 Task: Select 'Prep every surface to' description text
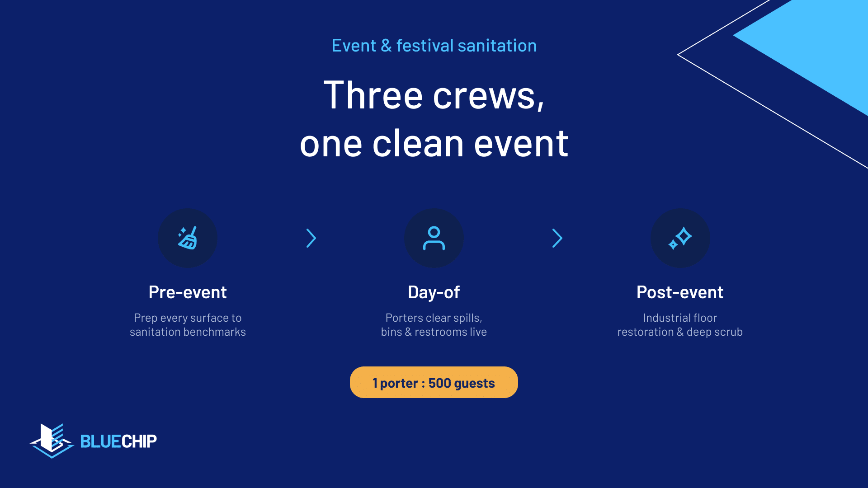click(188, 318)
